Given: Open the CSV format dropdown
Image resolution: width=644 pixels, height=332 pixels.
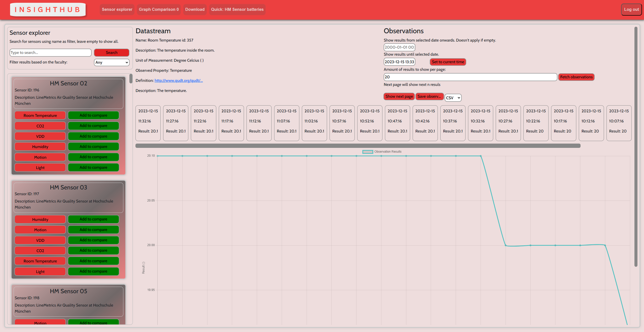Looking at the screenshot, I should click(x=453, y=98).
